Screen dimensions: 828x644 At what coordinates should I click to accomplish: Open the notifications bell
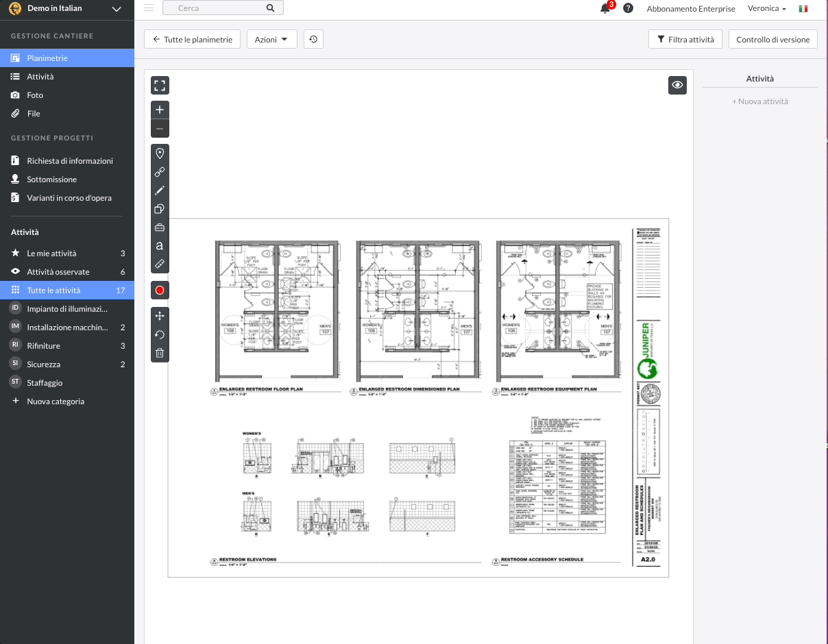tap(605, 9)
